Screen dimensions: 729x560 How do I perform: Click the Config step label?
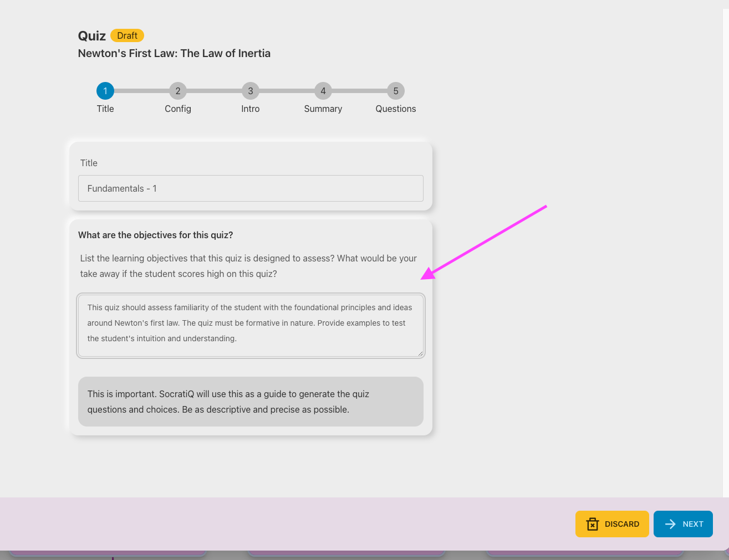pos(178,109)
